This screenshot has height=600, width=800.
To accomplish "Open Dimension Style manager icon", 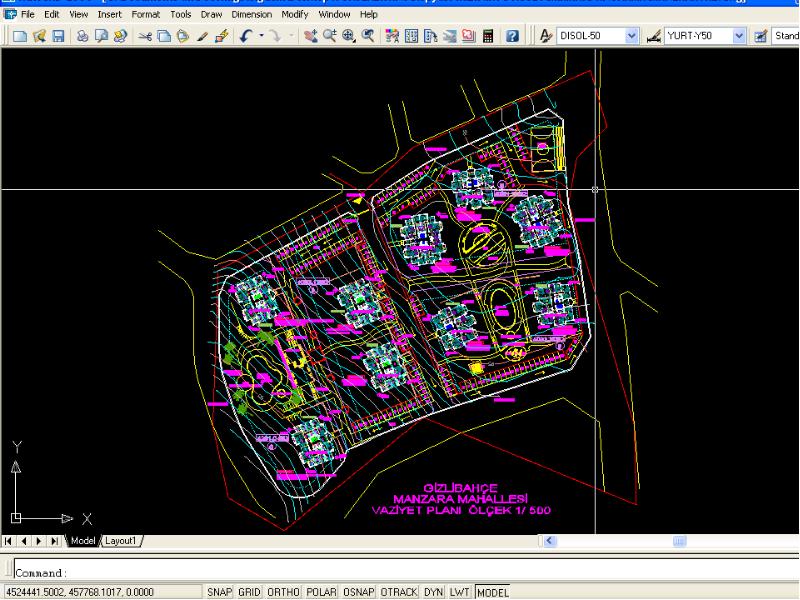I will point(654,36).
